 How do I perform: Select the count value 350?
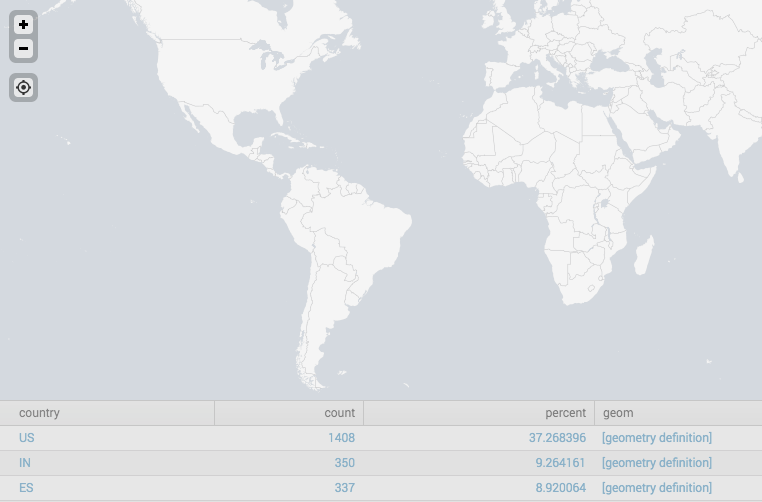(x=344, y=463)
